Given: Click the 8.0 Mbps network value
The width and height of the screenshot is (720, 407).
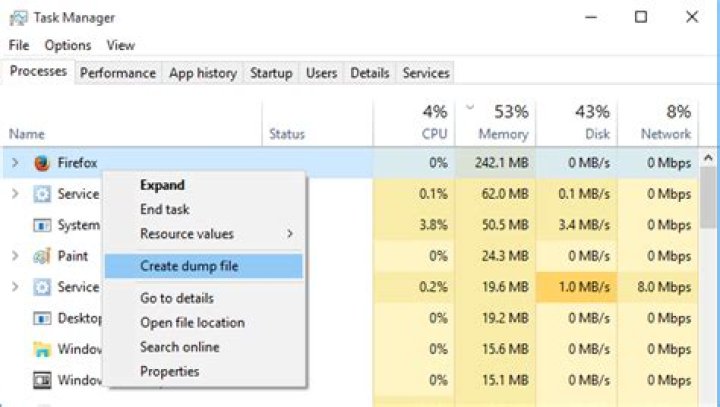Looking at the screenshot, I should click(664, 287).
